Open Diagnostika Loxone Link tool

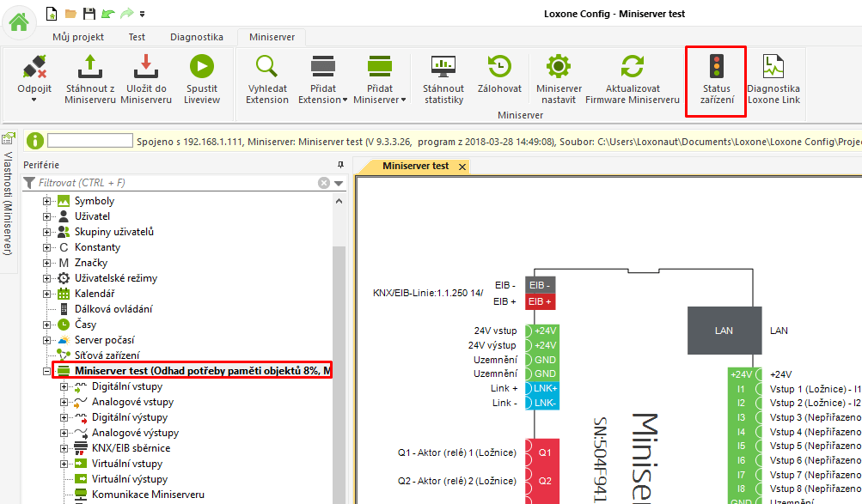click(x=773, y=66)
